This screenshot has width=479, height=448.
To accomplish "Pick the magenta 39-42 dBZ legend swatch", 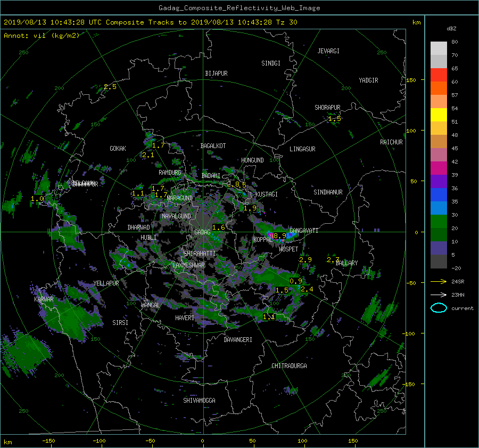I will (x=439, y=168).
